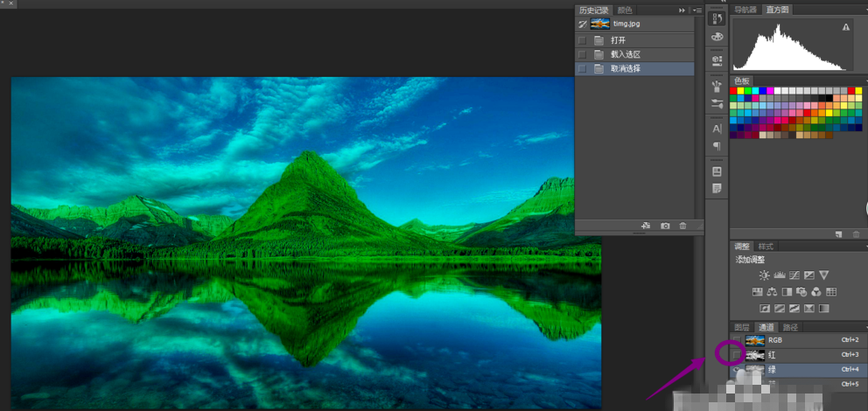The height and width of the screenshot is (411, 868).
Task: Open the 路径 tab
Action: point(790,327)
